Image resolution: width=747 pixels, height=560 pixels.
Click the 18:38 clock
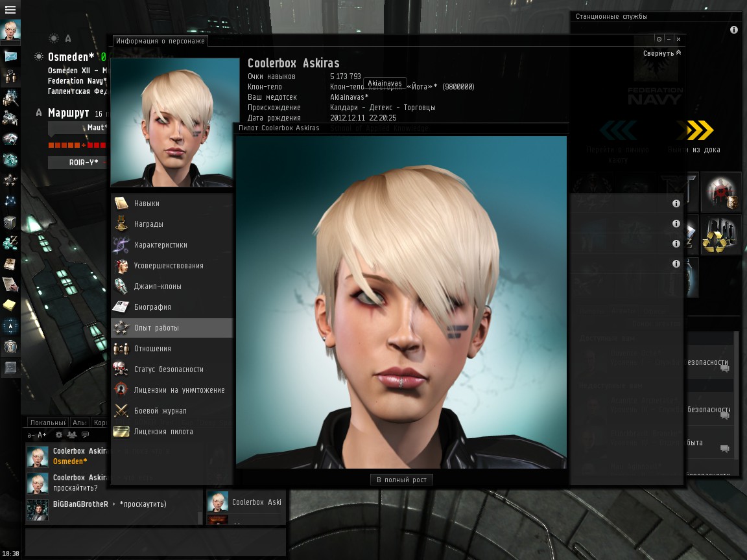[10, 554]
